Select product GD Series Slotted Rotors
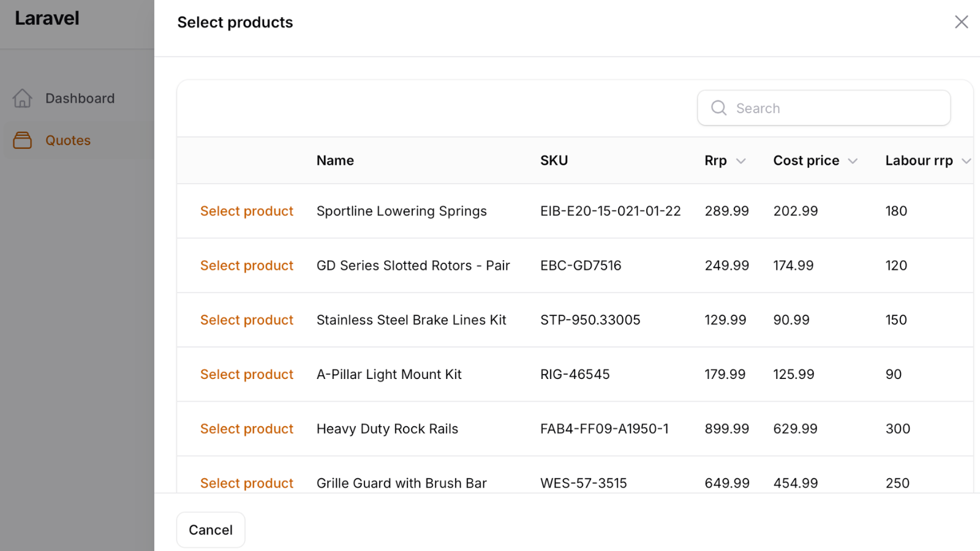Viewport: 980px width, 551px height. pyautogui.click(x=247, y=266)
